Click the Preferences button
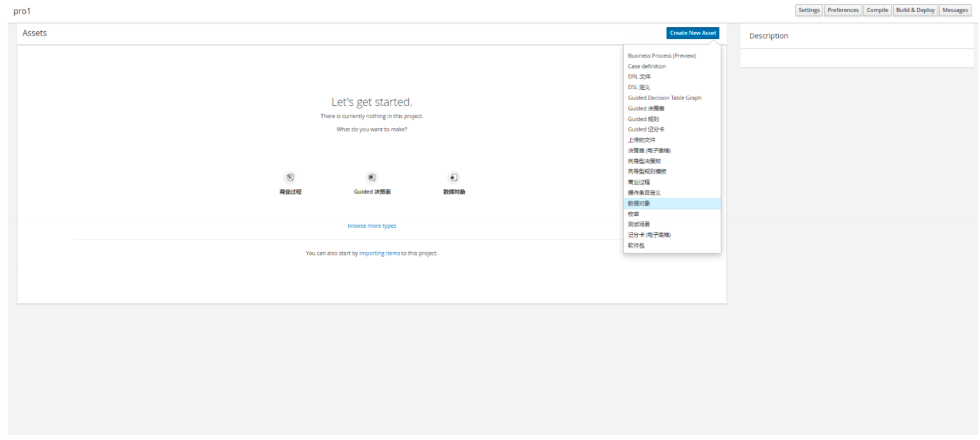 [x=843, y=10]
